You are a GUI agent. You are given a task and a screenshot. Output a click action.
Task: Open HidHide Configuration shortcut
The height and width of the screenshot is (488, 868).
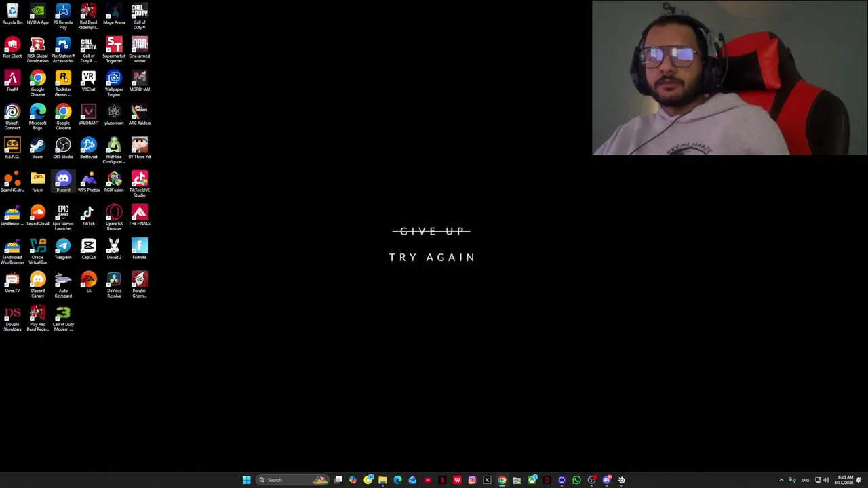pos(114,151)
